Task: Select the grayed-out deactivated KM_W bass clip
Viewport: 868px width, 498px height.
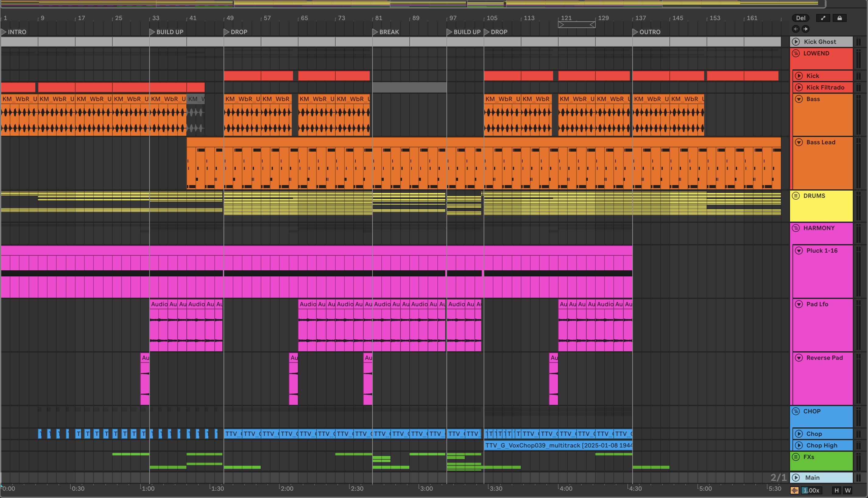Action: [x=196, y=115]
